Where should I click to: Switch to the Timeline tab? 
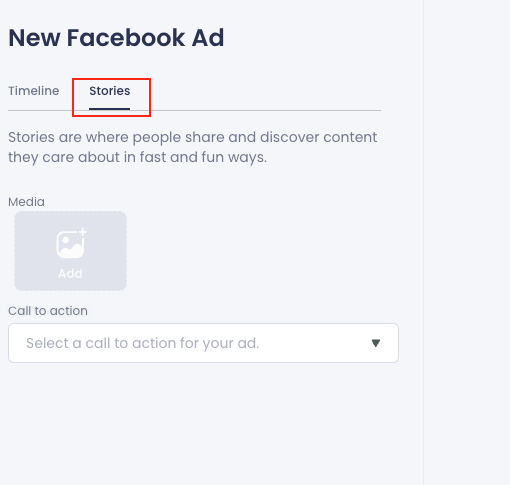[34, 91]
